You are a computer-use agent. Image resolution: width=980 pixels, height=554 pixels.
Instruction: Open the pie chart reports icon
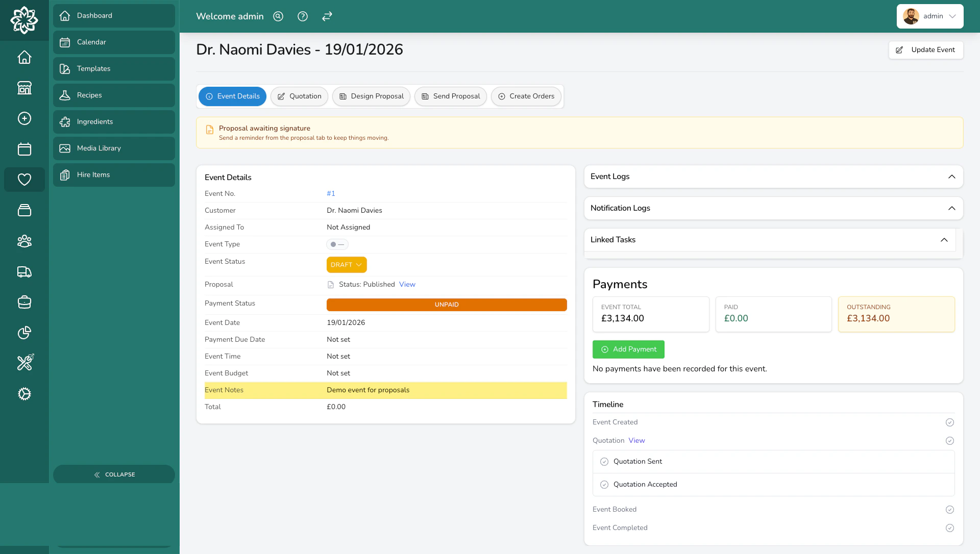coord(24,333)
